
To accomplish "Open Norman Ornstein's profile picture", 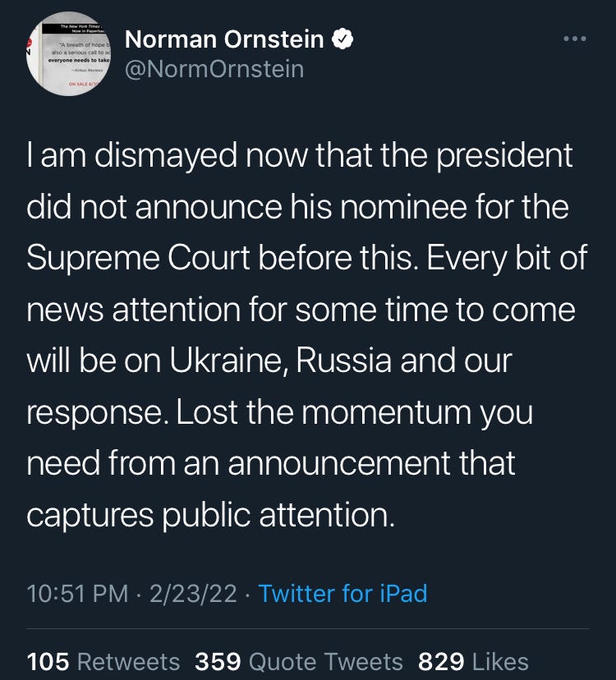I will point(68,53).
